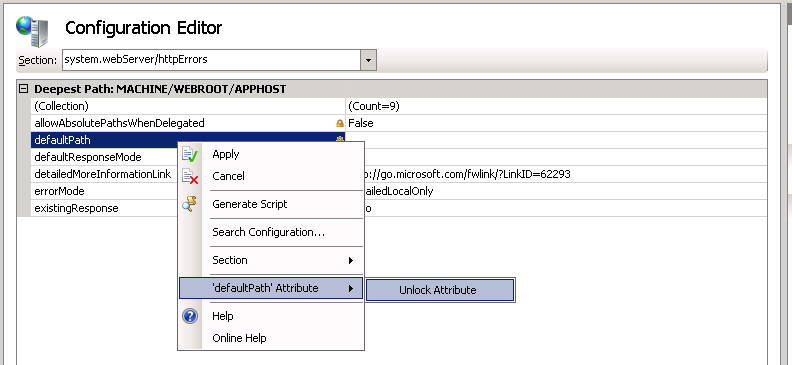Open Search Configuration... menu entry
792x365 pixels.
pyautogui.click(x=271, y=232)
